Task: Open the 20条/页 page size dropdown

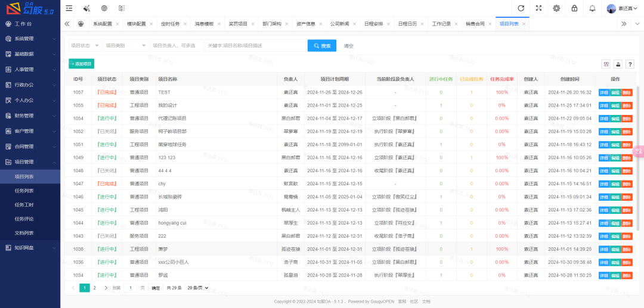Action: pyautogui.click(x=198, y=288)
